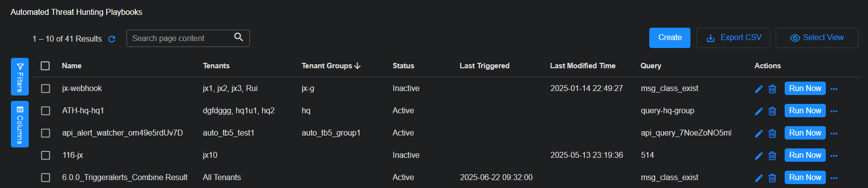
Task: Open more actions for api_alert_watcher row
Action: (x=834, y=134)
